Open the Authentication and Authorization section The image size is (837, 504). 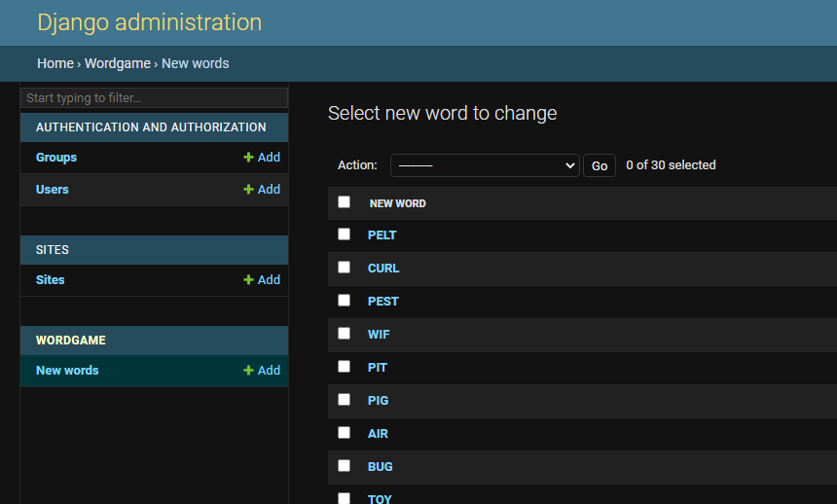coord(151,127)
